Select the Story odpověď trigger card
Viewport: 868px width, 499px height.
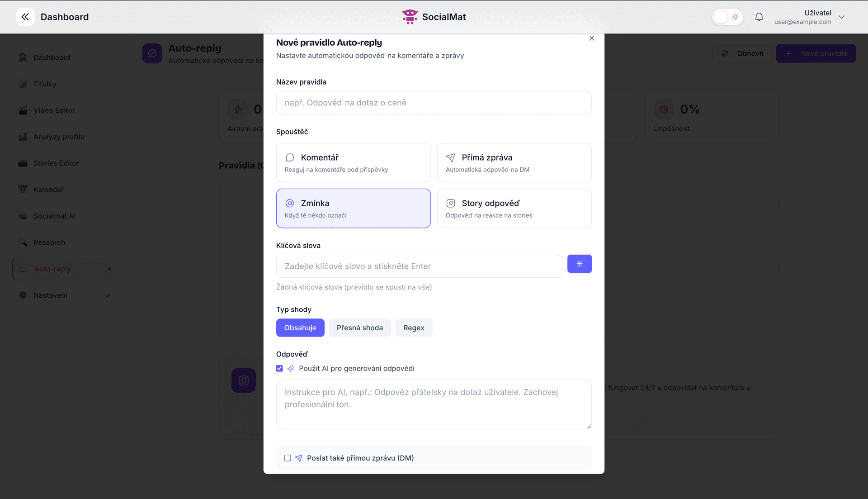click(x=514, y=209)
